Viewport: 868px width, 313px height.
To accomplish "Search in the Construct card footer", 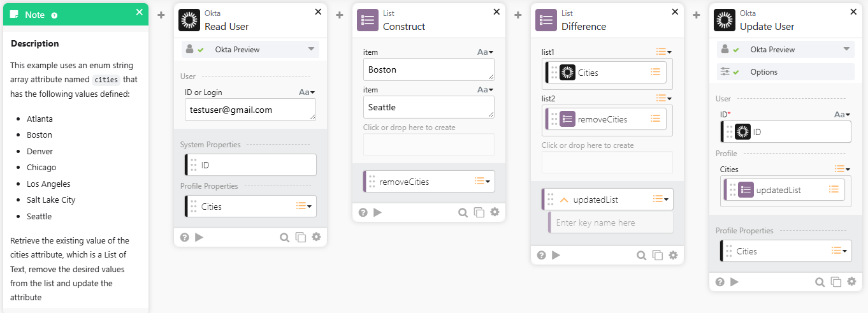I will coord(463,212).
